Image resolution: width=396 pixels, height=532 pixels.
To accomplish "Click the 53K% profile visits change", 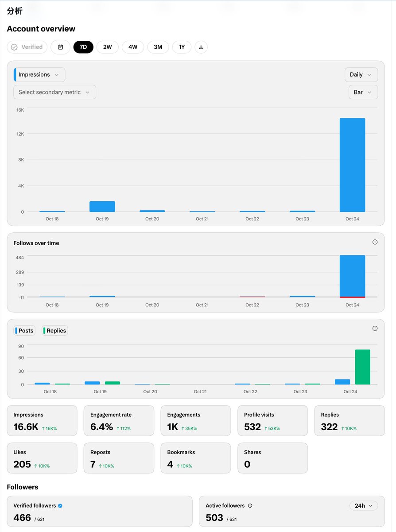I will [272, 429].
